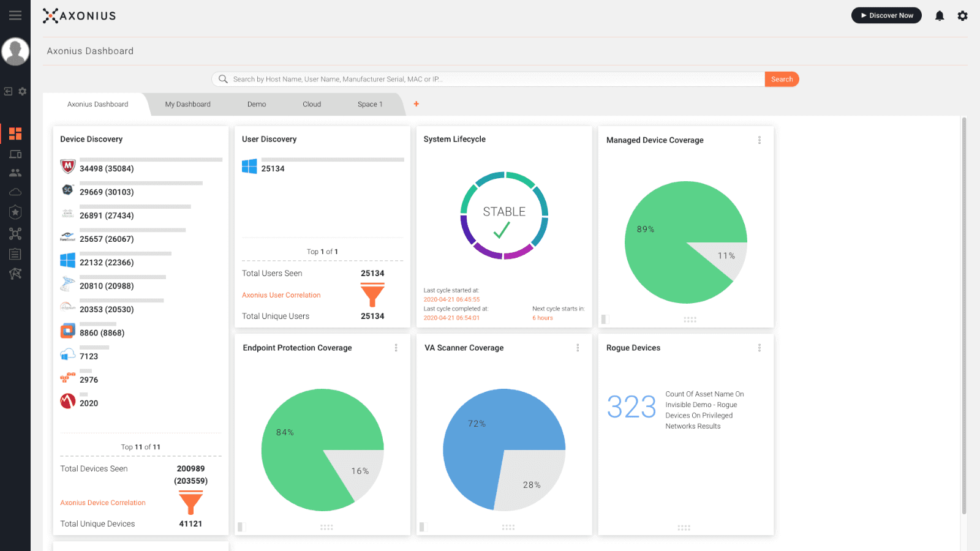
Task: Open the Users icon in the left sidebar
Action: (x=15, y=173)
